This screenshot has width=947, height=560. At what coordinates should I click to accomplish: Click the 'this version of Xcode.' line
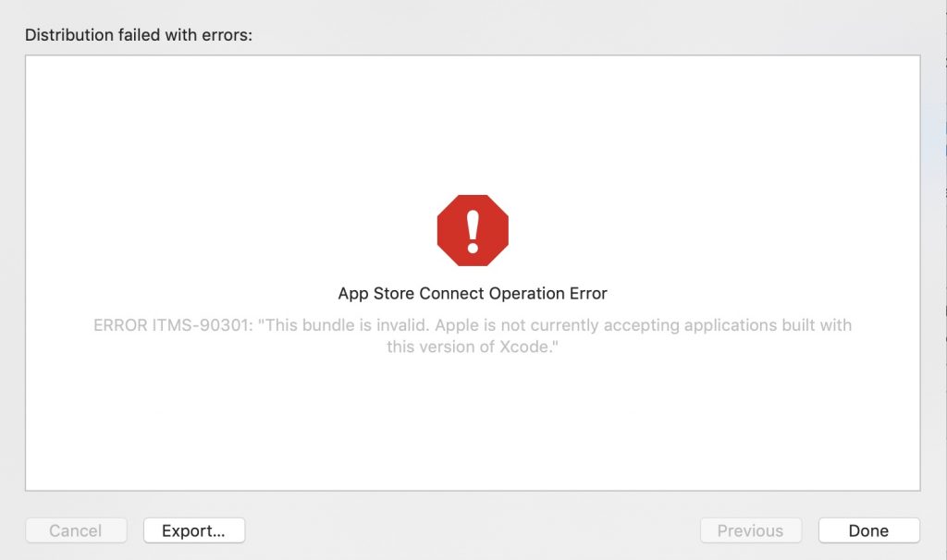tap(473, 347)
